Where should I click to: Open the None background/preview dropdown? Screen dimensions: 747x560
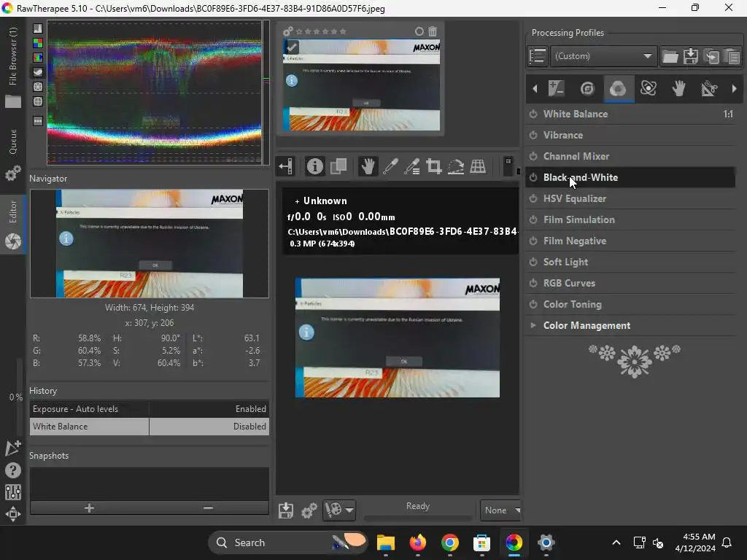coord(500,510)
